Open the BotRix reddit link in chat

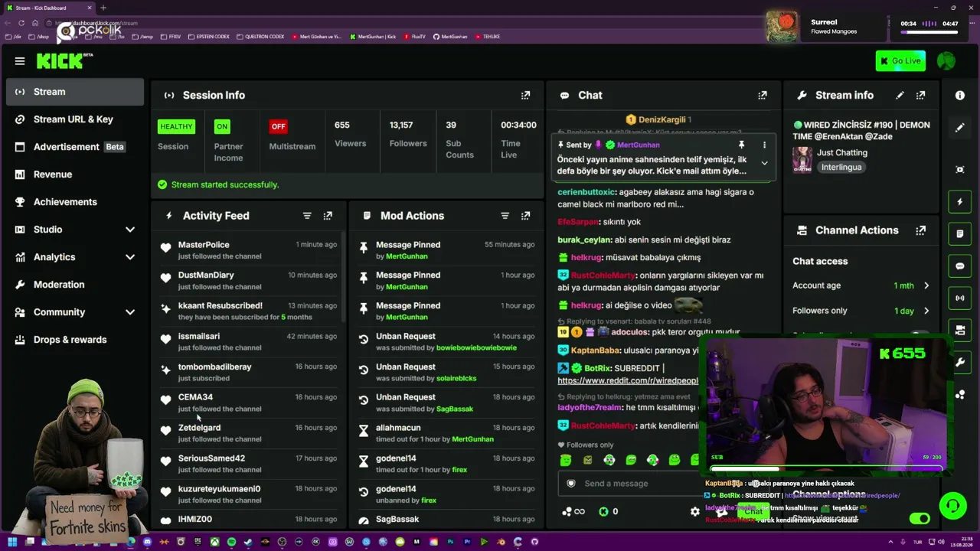pyautogui.click(x=628, y=380)
